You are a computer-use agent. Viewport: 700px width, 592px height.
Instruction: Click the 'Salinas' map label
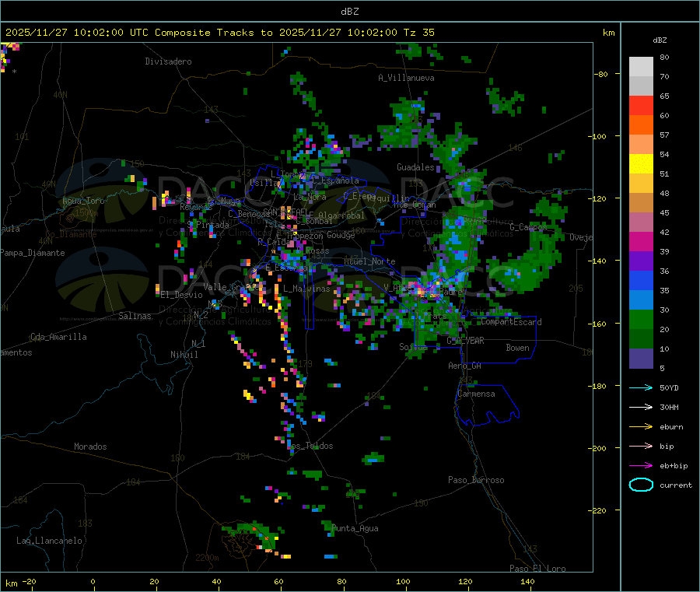pos(135,316)
